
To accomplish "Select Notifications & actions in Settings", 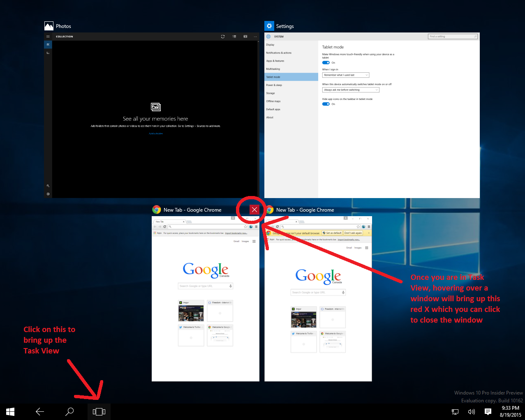I will pos(291,53).
